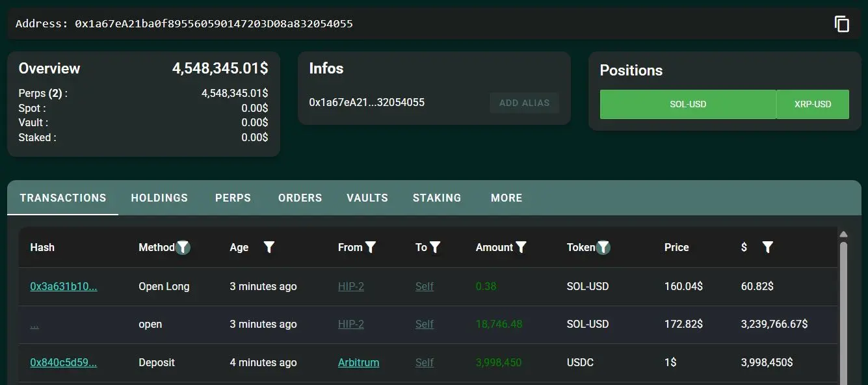This screenshot has width=868, height=385.
Task: Click the 3,239,766.67$ value cell
Action: pyautogui.click(x=774, y=324)
